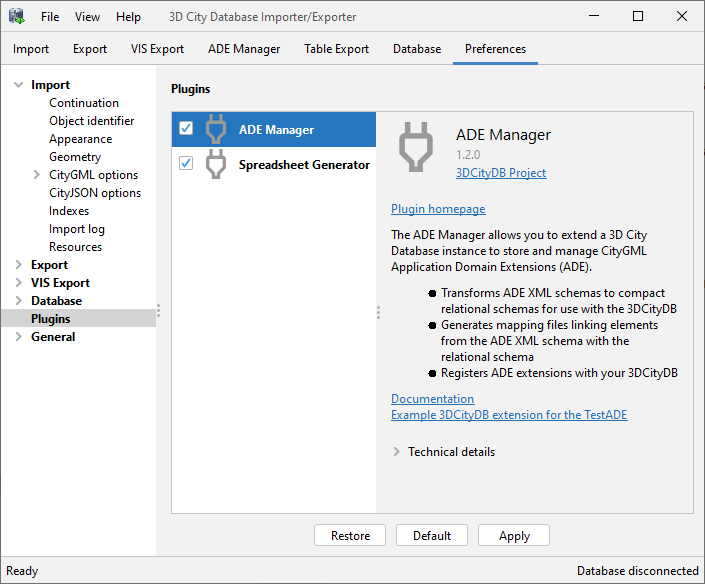Uncheck the ADE Manager plugin checkbox
This screenshot has width=705, height=584.
coord(186,128)
